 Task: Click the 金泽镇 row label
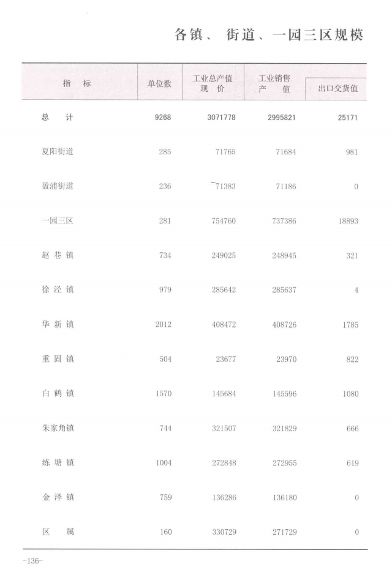[x=57, y=497]
